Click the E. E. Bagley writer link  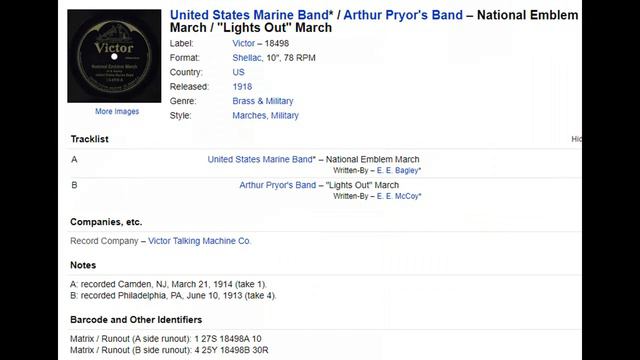tap(397, 171)
